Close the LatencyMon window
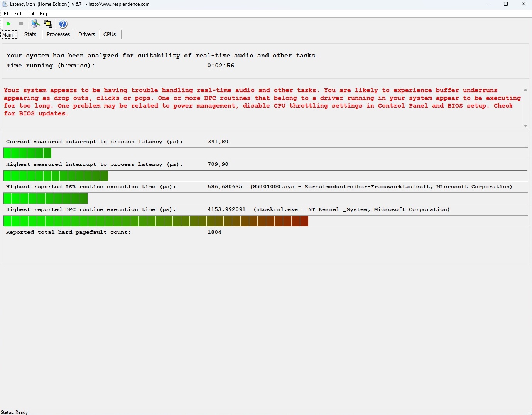 tap(524, 4)
